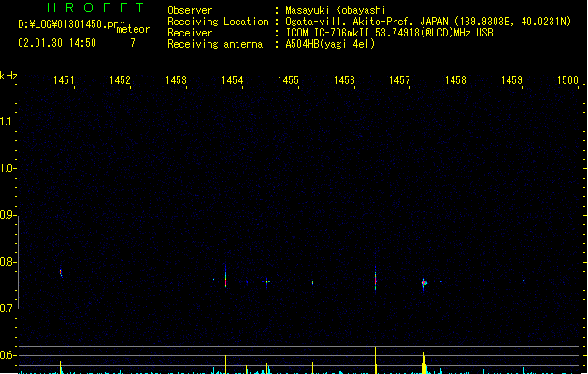Viewport: 588px width, 374px height.
Task: Click the meteor count value 7
Action: tap(133, 43)
